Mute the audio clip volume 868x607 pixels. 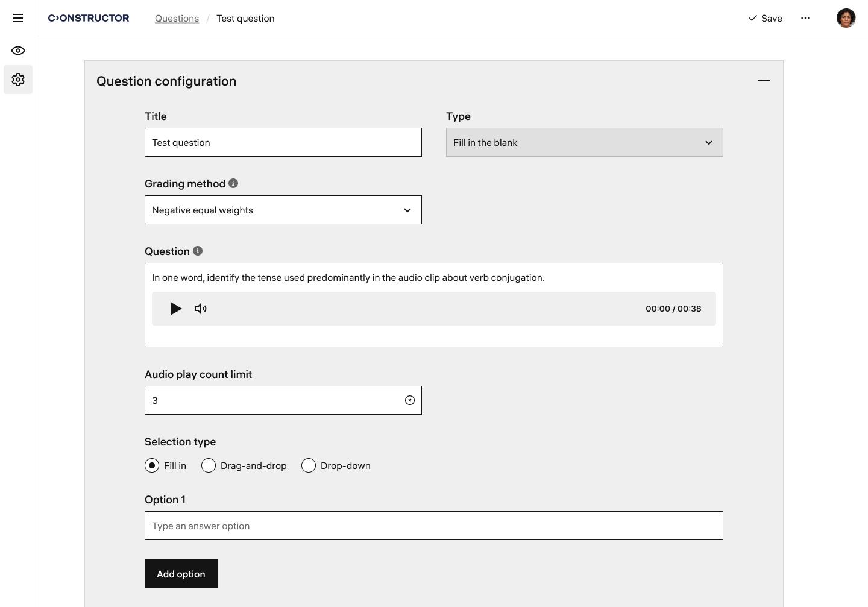point(201,309)
